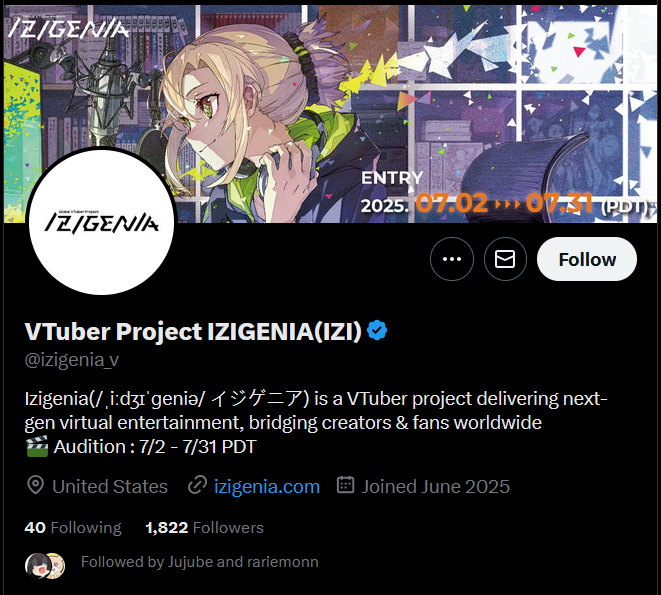Click the blue verified badge
Screen dimensions: 661x595
[377, 330]
